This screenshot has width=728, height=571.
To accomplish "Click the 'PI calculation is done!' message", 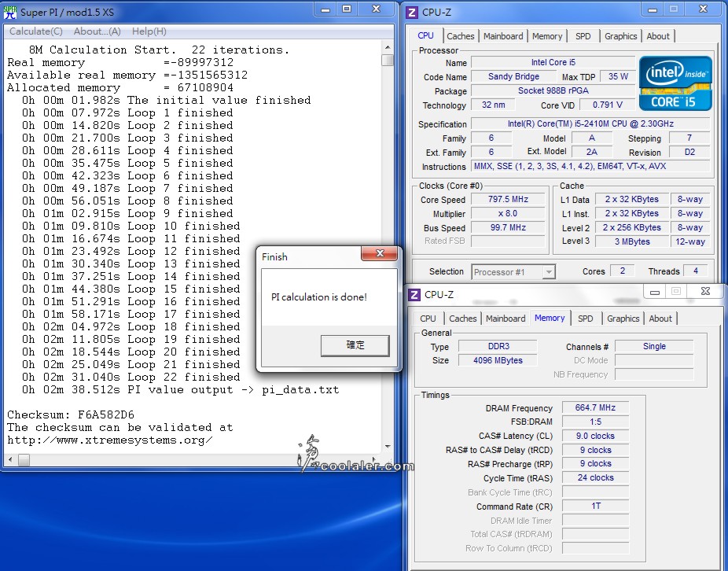I will 319,297.
